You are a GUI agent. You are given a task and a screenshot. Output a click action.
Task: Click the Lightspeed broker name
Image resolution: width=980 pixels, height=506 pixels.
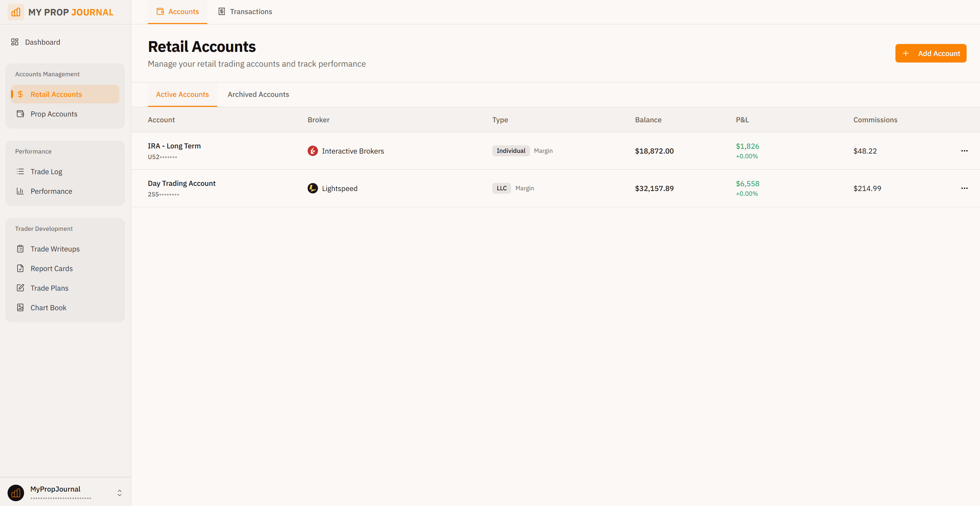tap(340, 188)
